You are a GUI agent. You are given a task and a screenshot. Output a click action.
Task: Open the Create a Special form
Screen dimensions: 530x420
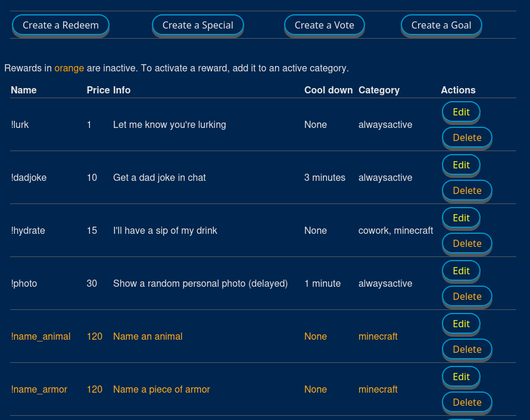pos(198,25)
